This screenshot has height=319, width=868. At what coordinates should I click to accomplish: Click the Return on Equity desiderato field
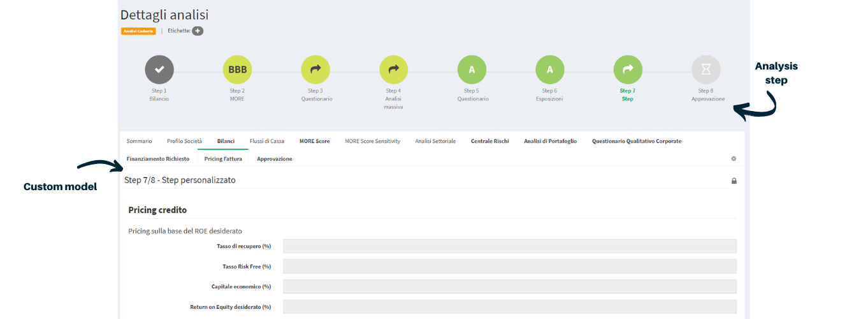[510, 307]
